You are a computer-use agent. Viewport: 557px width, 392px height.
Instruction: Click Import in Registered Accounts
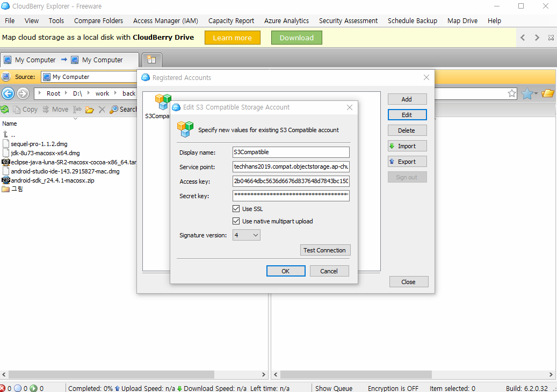tap(407, 146)
